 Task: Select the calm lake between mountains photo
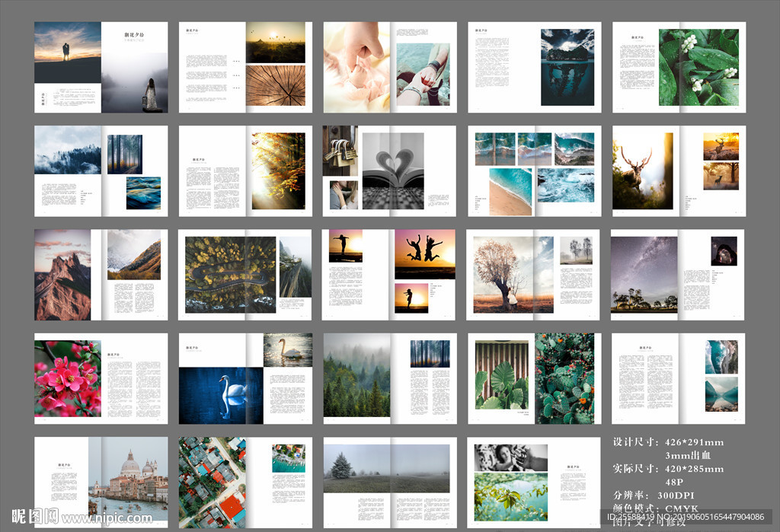coord(722,394)
